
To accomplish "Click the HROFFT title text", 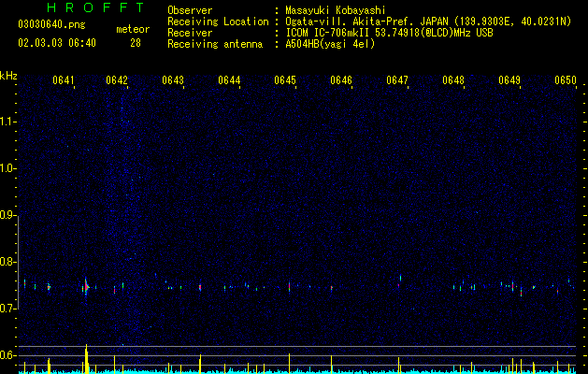I will point(95,7).
